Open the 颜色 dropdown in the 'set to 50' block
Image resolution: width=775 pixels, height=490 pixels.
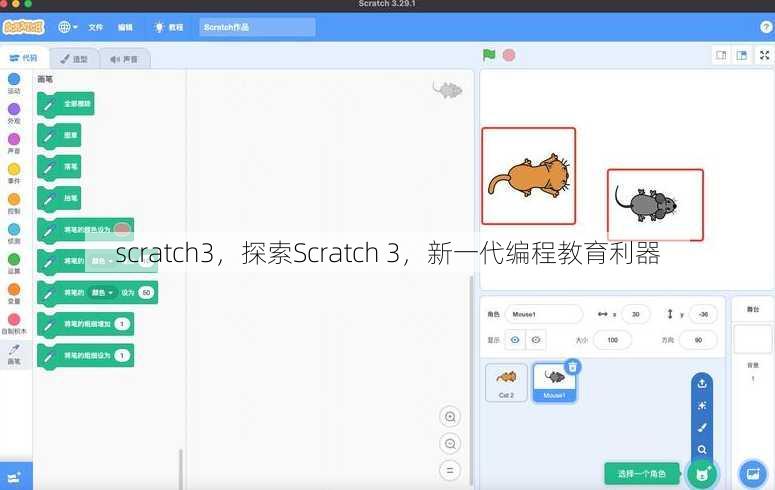tap(102, 293)
